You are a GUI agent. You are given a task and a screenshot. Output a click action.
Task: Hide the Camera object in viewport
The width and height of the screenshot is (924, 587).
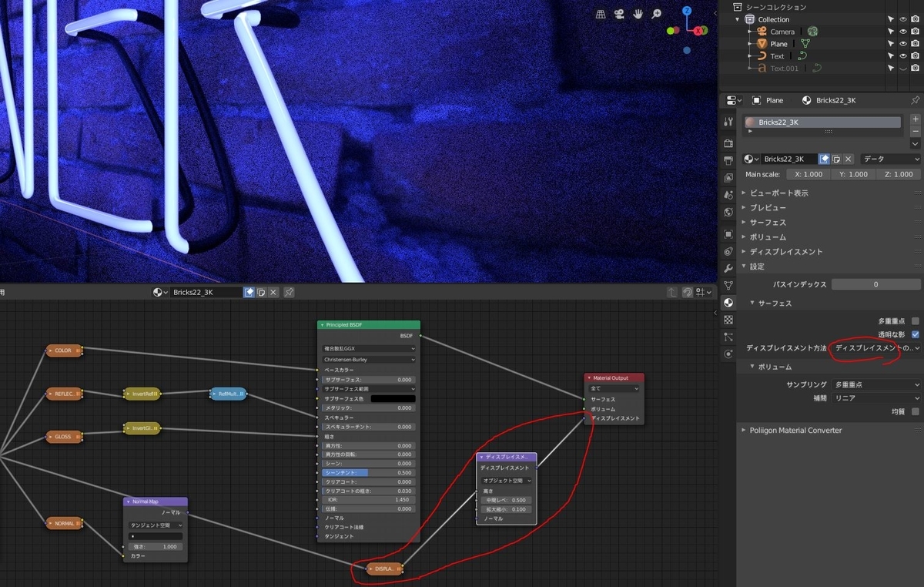pos(903,32)
